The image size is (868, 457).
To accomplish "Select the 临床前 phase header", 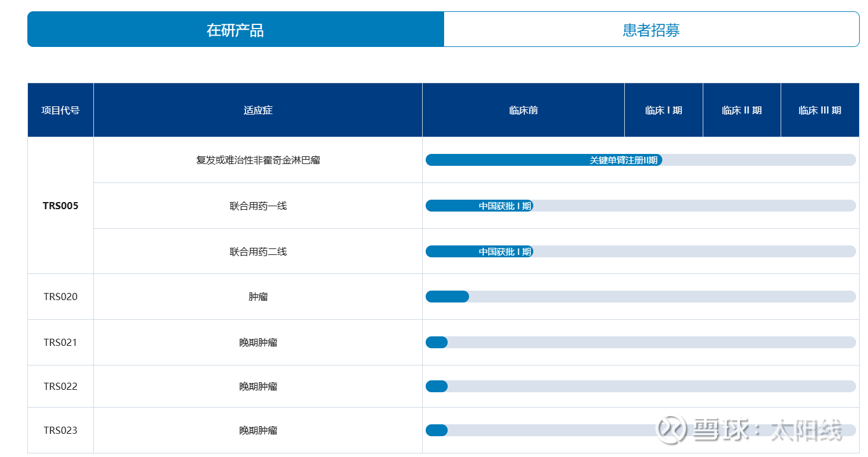I will pyautogui.click(x=524, y=110).
